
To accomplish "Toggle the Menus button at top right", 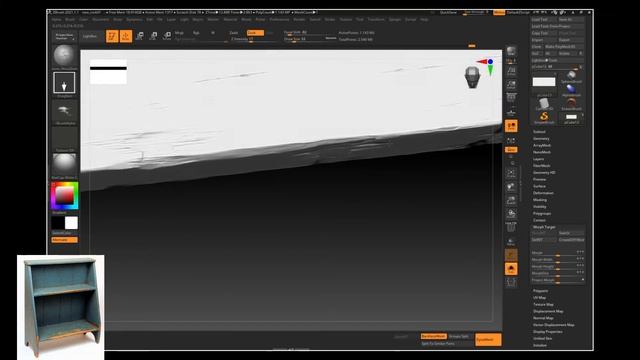I will pos(499,13).
